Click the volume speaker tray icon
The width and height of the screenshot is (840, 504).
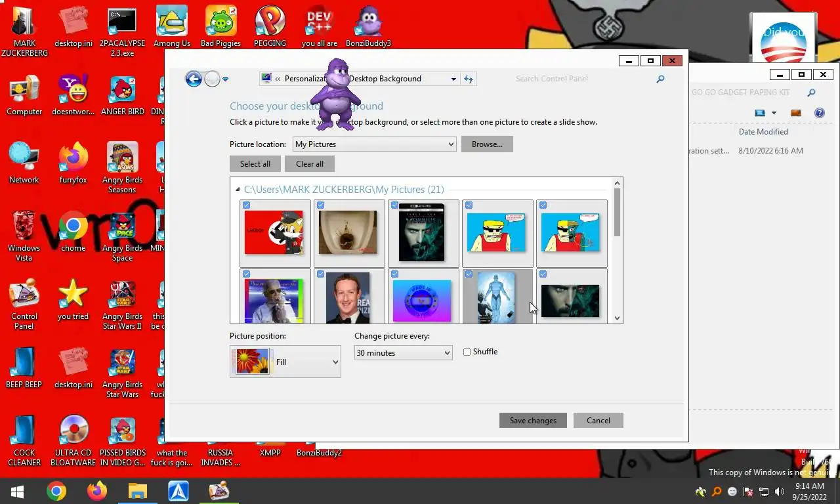pos(780,492)
